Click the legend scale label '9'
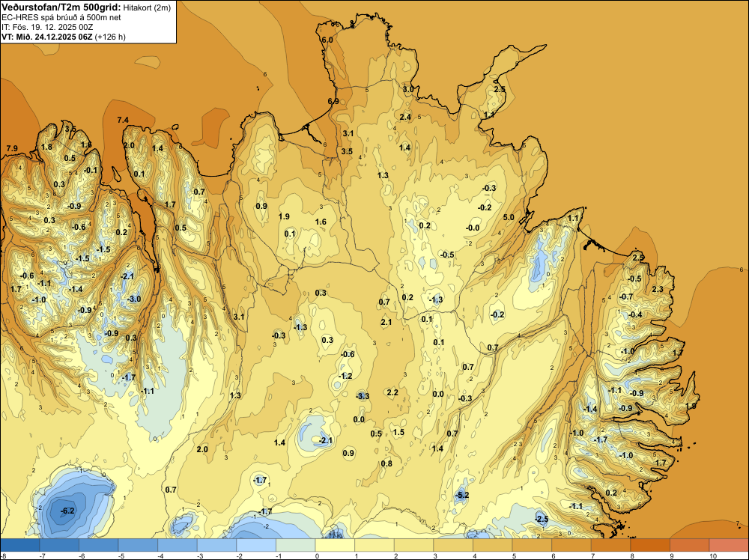 point(672,556)
